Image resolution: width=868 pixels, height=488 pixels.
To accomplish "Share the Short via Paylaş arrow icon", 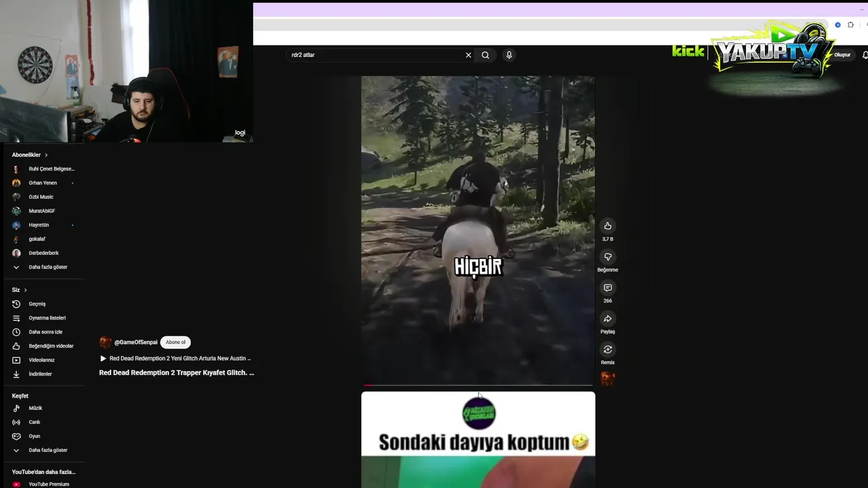I will 608,319.
